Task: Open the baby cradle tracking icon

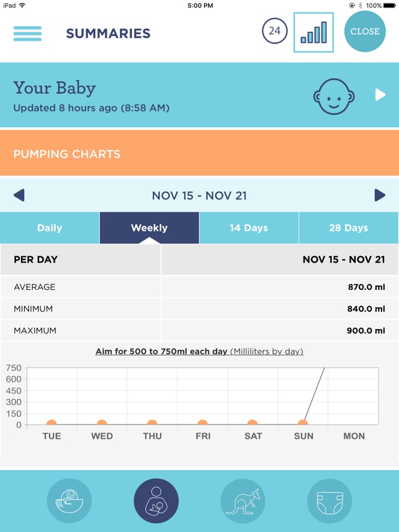Action: (x=69, y=501)
